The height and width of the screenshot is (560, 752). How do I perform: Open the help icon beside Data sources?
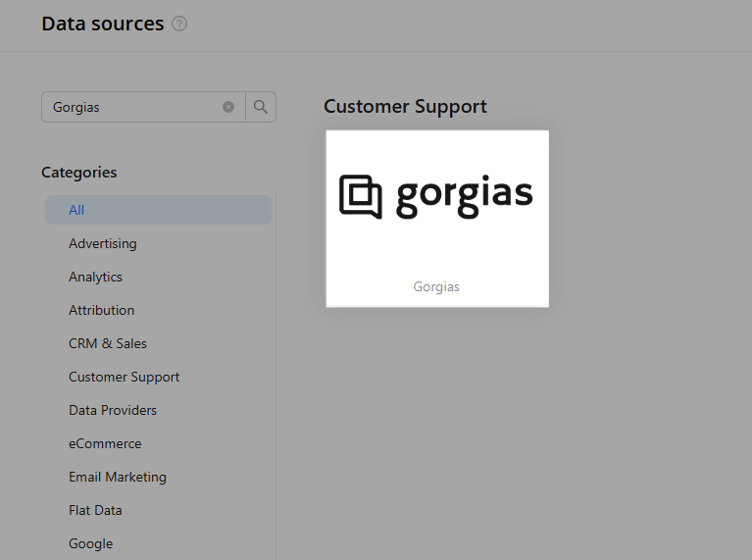(x=179, y=24)
